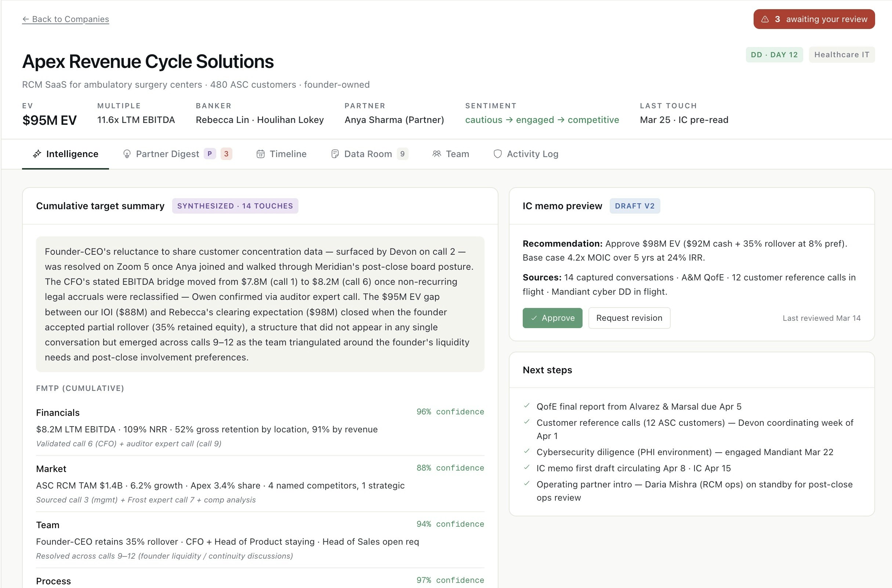Open the Timeline tab
This screenshot has height=588, width=892.
pos(281,154)
